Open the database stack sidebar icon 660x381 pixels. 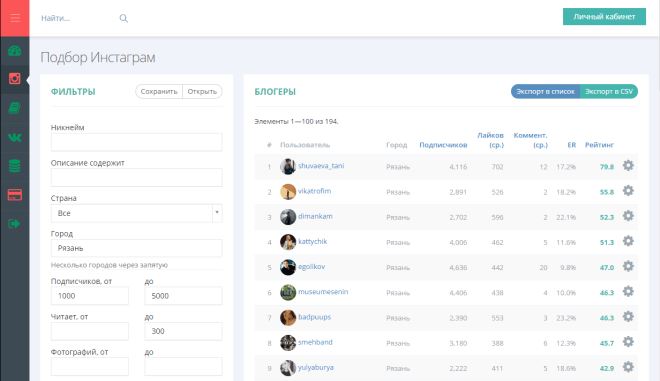click(x=15, y=166)
